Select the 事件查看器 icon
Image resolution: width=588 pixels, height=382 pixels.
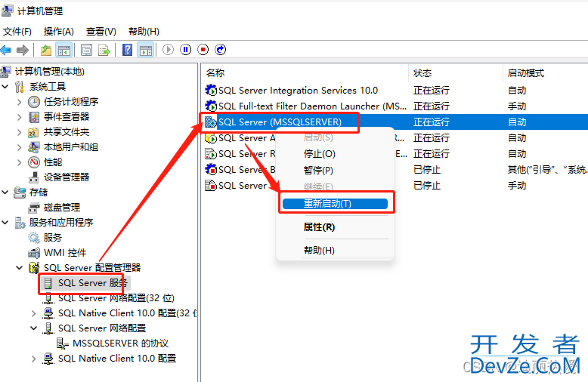(34, 117)
